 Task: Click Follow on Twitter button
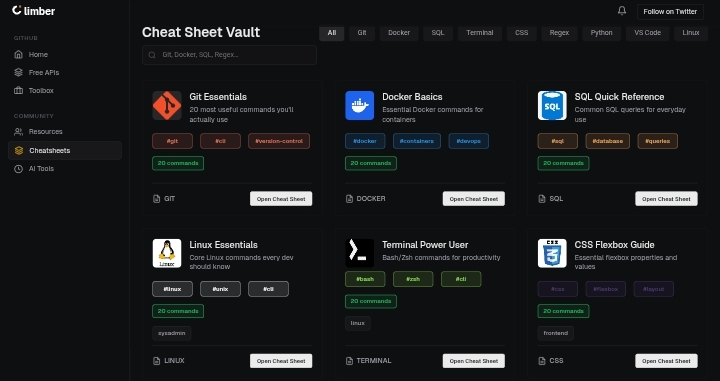(x=670, y=11)
